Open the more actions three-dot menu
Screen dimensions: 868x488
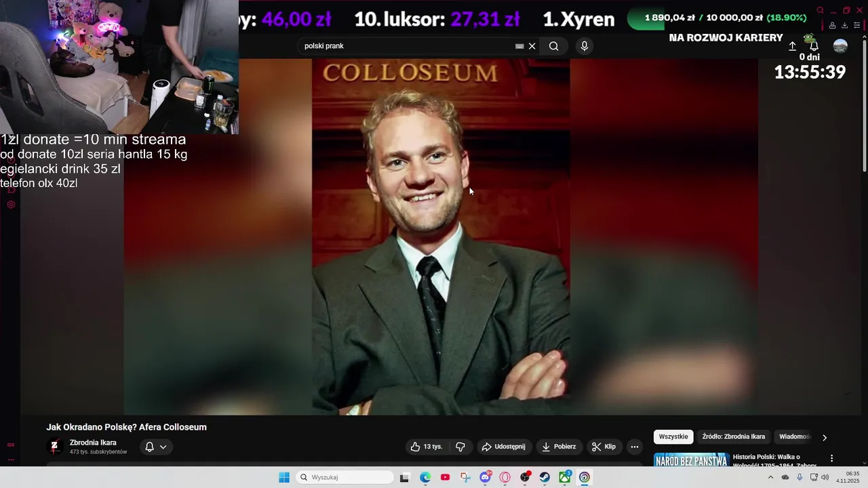click(634, 447)
